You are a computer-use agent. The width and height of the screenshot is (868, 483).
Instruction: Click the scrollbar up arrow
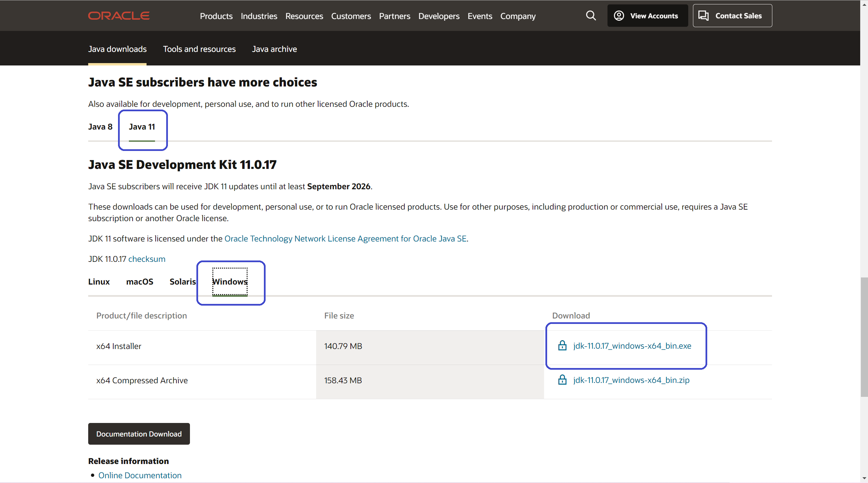(864, 5)
